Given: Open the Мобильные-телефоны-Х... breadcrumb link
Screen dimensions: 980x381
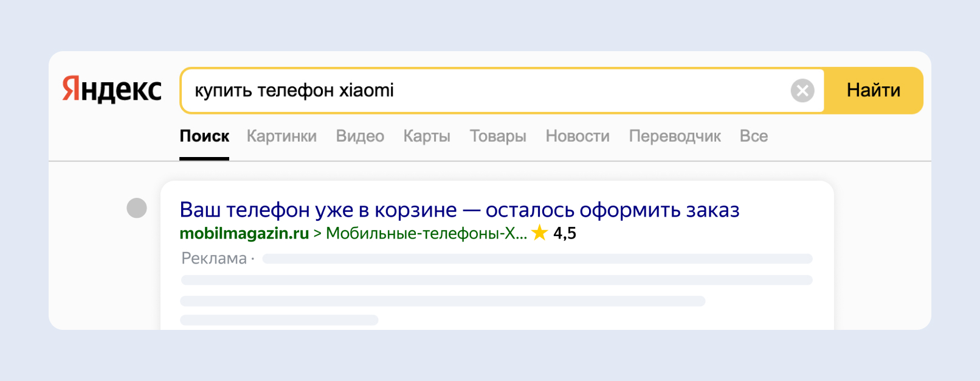Looking at the screenshot, I should 426,233.
